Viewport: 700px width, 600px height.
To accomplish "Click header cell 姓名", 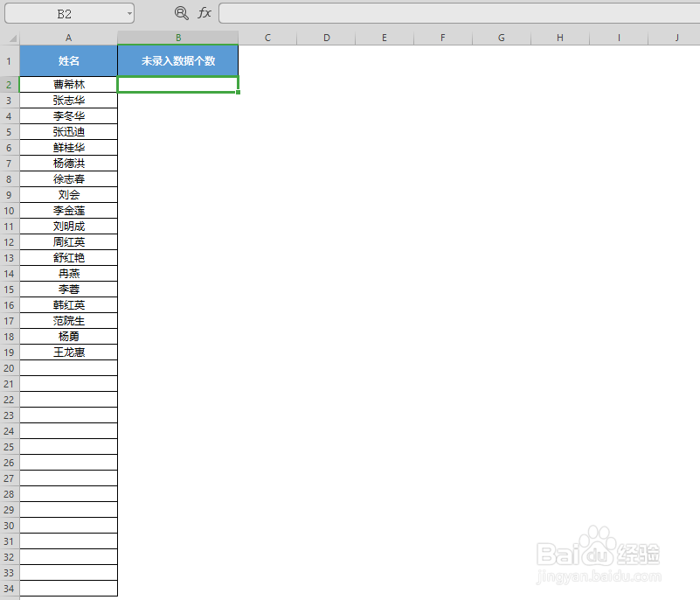I will click(x=68, y=60).
